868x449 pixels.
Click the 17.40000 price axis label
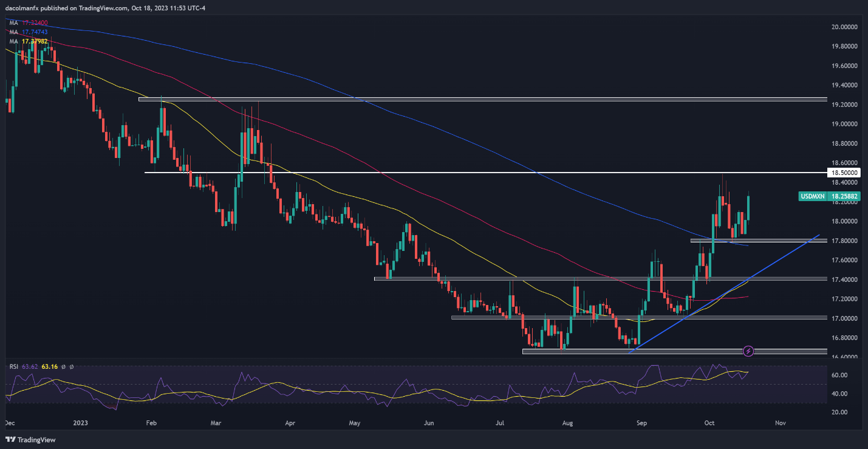click(846, 279)
